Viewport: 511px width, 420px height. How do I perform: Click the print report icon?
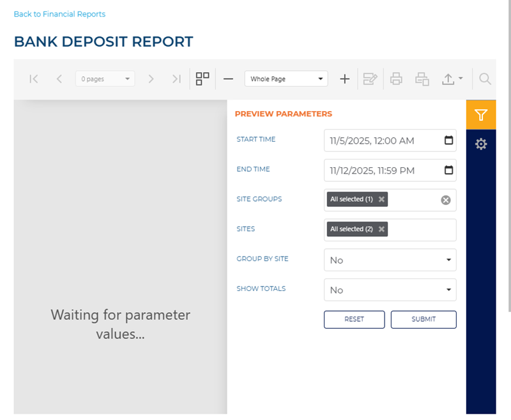pyautogui.click(x=396, y=79)
